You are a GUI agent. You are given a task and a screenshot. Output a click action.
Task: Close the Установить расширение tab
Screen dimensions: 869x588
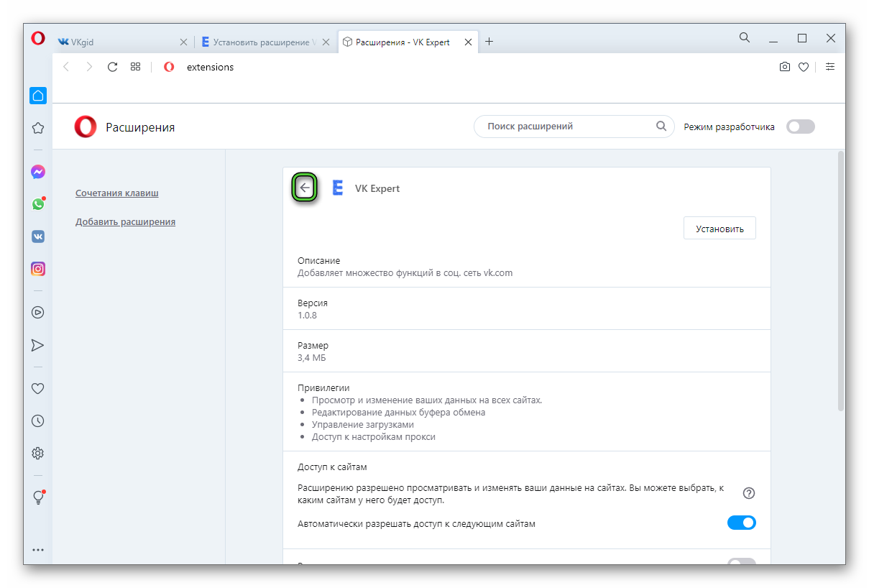click(326, 42)
